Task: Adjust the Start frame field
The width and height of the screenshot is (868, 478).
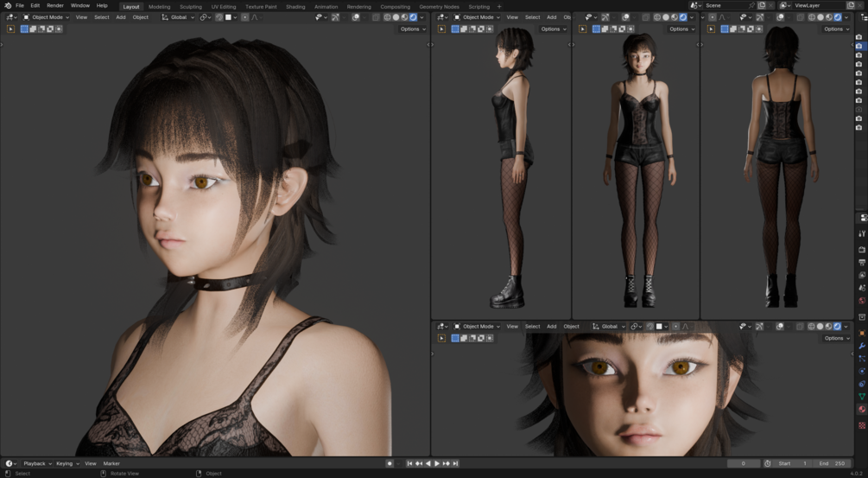Action: pos(793,463)
